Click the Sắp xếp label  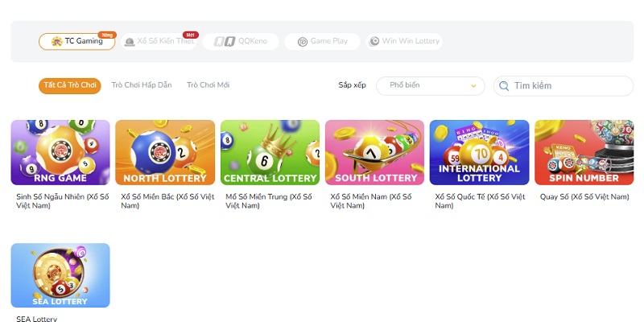pyautogui.click(x=352, y=85)
